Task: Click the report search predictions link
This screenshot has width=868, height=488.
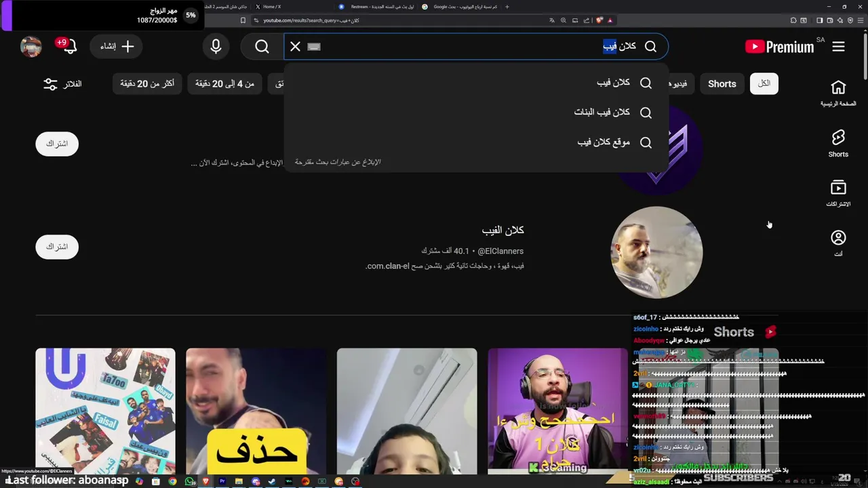Action: [338, 162]
